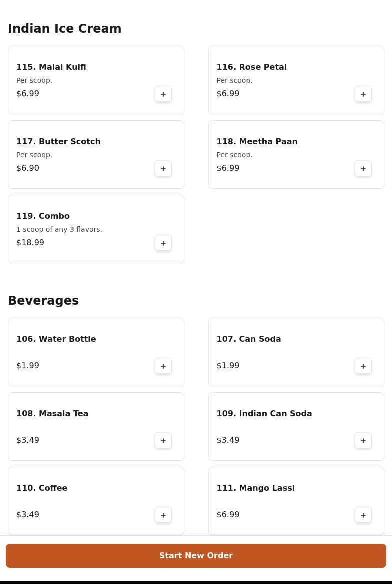Screen dimensions: 392x584
Task: Add Masala Tea using plus button
Action: click(163, 441)
